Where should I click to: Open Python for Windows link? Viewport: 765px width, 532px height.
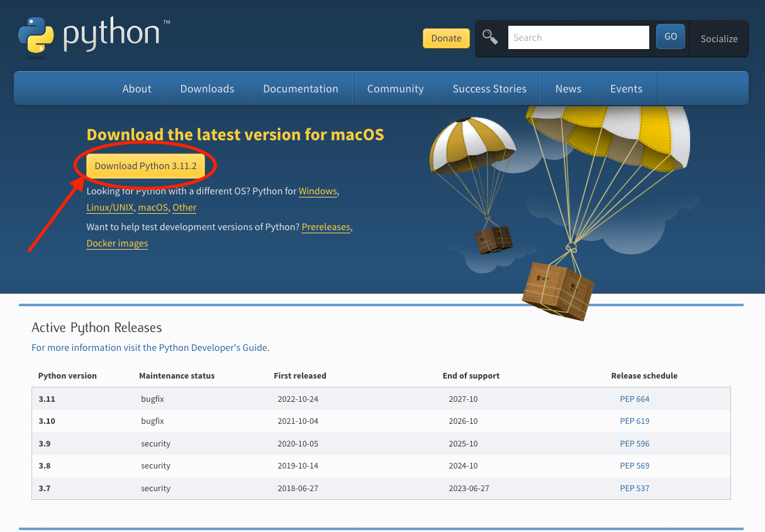pos(318,191)
